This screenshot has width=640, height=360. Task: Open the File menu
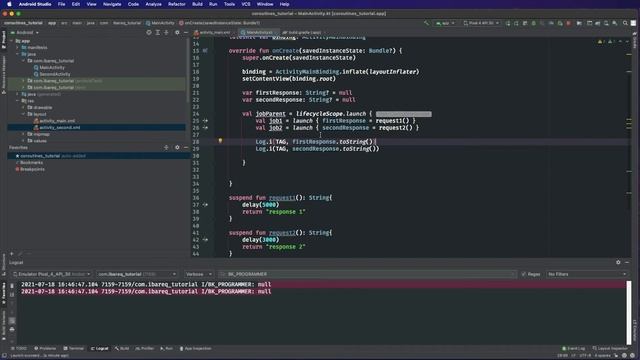pyautogui.click(x=62, y=4)
